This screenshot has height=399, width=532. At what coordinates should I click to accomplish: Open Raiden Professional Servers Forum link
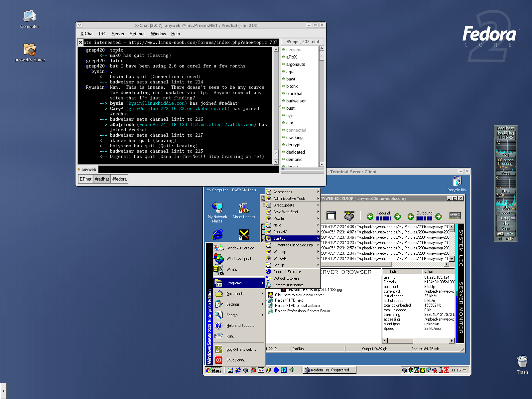click(x=302, y=311)
